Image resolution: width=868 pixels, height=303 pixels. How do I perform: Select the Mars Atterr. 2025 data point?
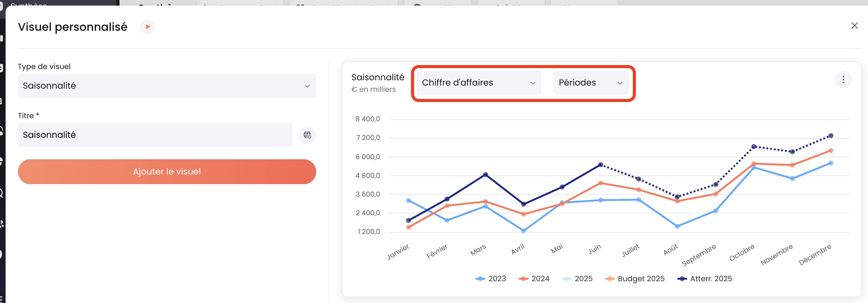pyautogui.click(x=486, y=175)
